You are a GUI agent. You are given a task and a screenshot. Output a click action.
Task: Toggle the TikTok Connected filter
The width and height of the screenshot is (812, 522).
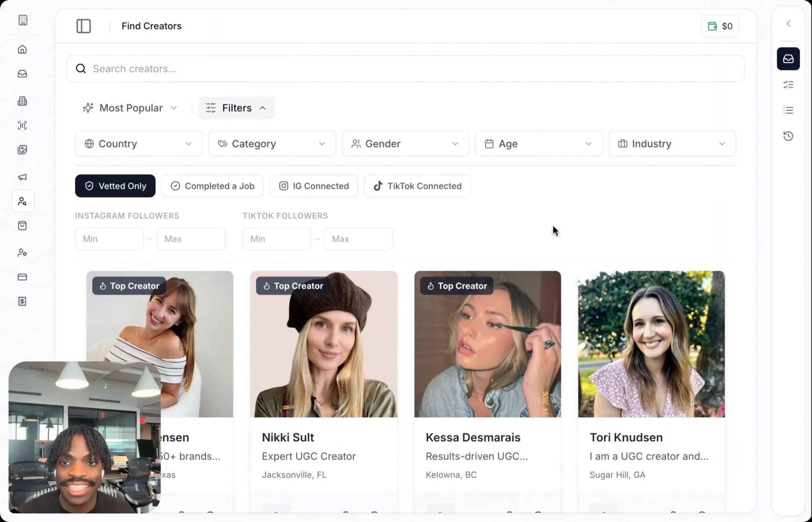(x=417, y=186)
